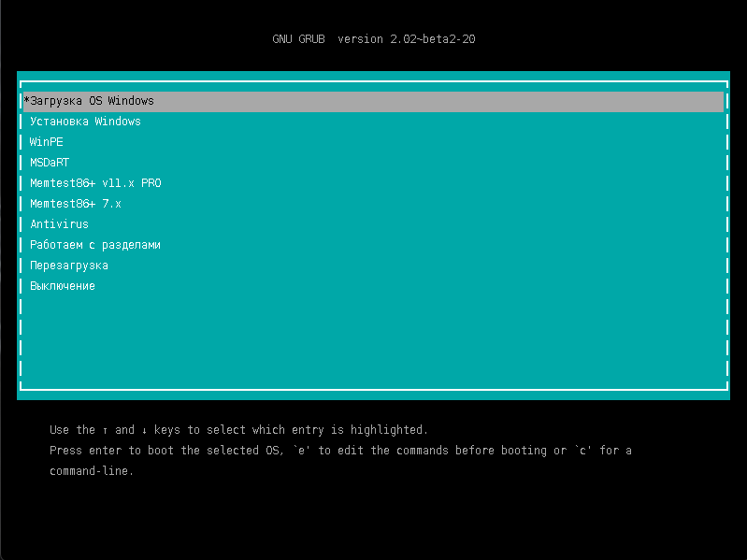The width and height of the screenshot is (747, 560).
Task: Select the Загрузка OS Windows boot entry
Action: 92,101
